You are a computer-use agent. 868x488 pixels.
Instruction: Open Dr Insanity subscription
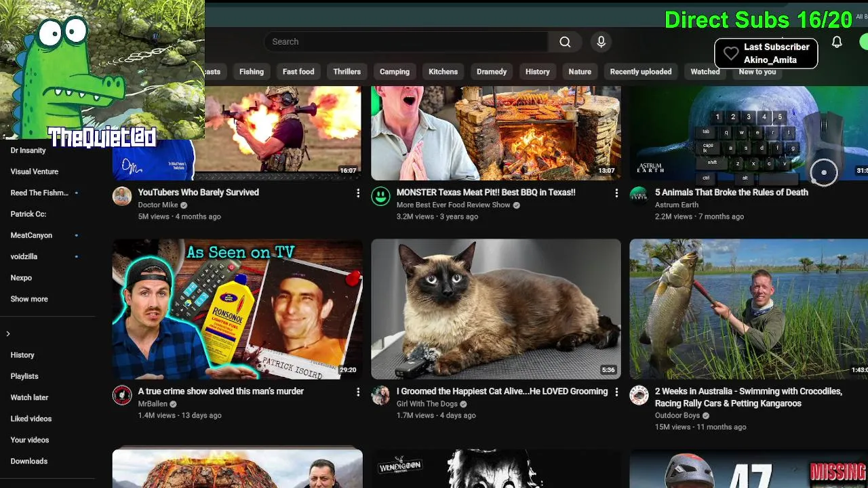click(x=28, y=150)
